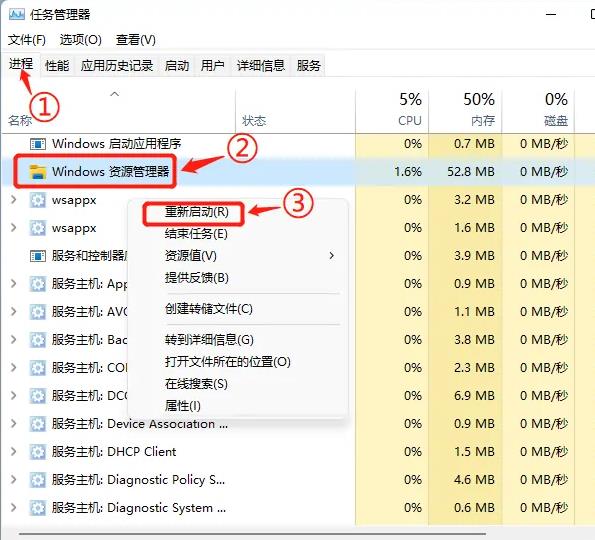Screen dimensions: 595x540
Task: Choose 创建转储文件(C) from context menu
Action: [209, 309]
